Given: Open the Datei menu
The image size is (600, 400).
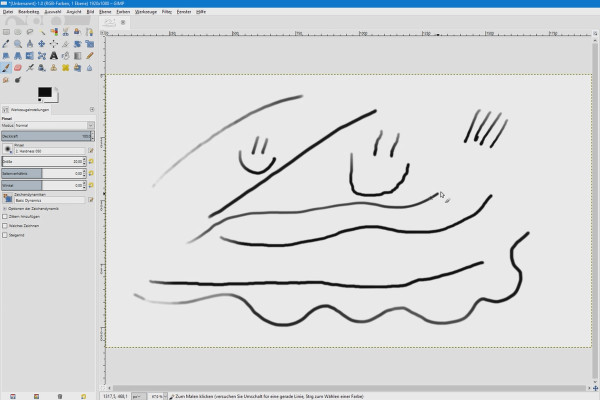Looking at the screenshot, I should (8, 12).
